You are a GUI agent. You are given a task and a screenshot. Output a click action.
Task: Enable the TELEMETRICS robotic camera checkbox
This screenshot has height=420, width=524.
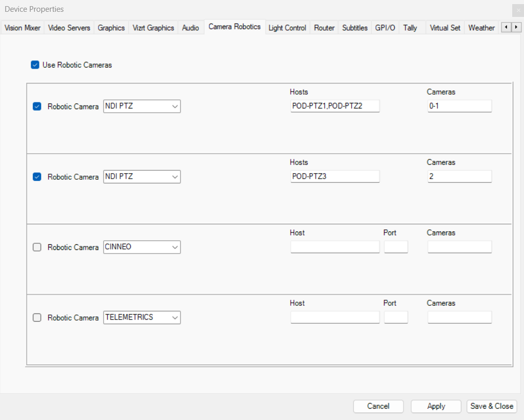click(x=37, y=318)
